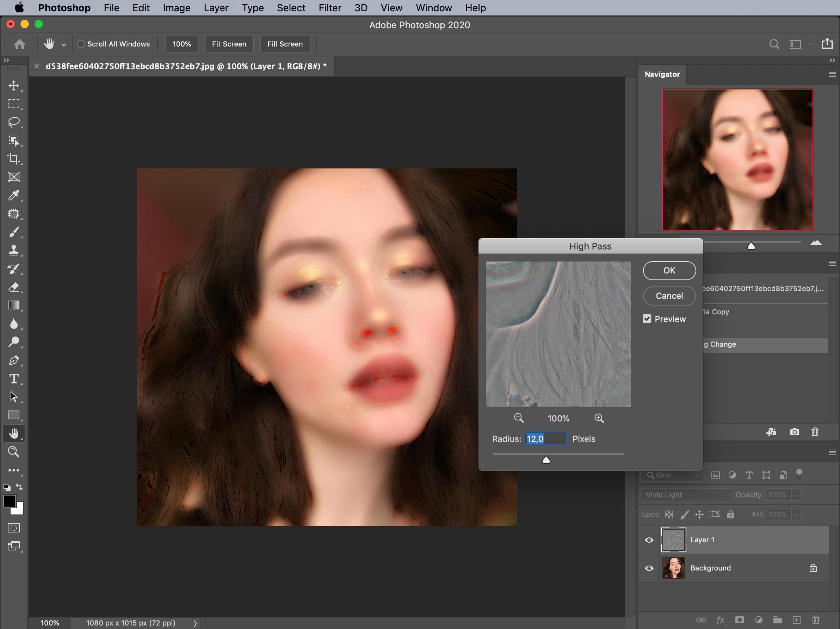
Task: Toggle Quick Mask mode
Action: tap(14, 528)
